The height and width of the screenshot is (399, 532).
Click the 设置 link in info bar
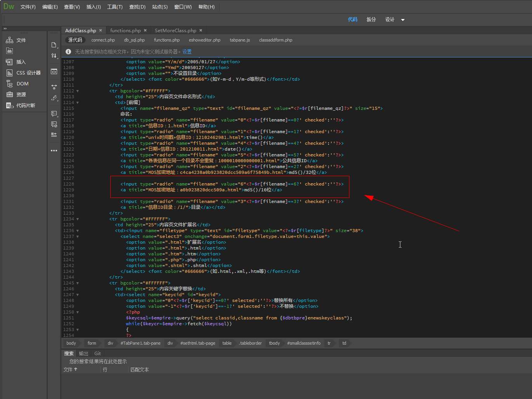coord(187,52)
